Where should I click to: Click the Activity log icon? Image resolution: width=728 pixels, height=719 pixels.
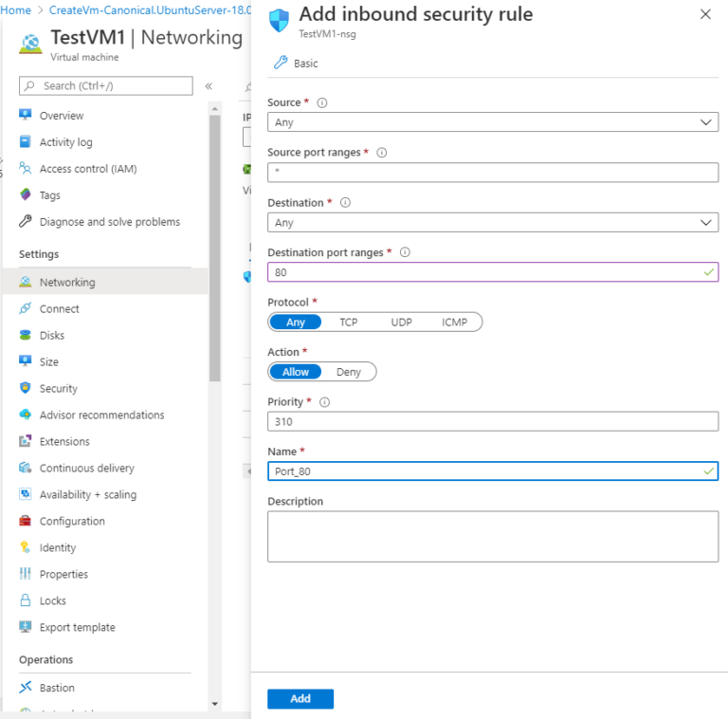tap(25, 141)
